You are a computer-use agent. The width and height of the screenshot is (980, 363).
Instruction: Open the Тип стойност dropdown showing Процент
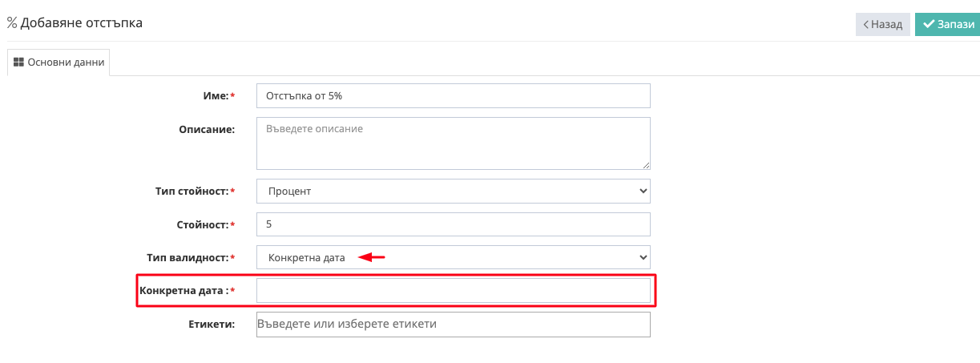(454, 191)
